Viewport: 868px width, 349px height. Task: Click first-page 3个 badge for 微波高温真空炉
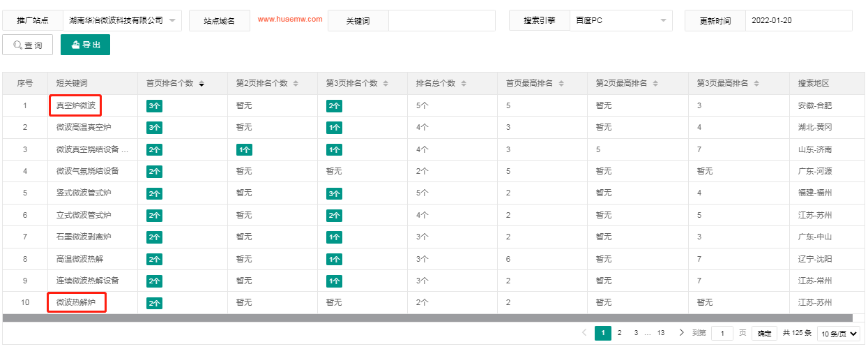coord(154,128)
